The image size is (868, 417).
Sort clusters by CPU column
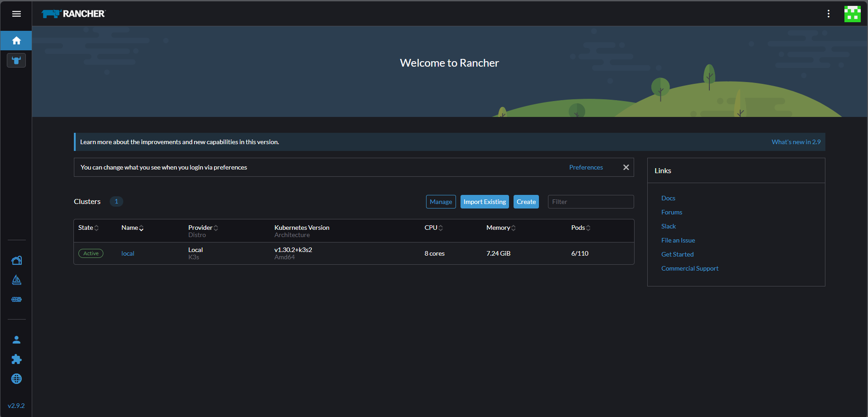(x=434, y=228)
